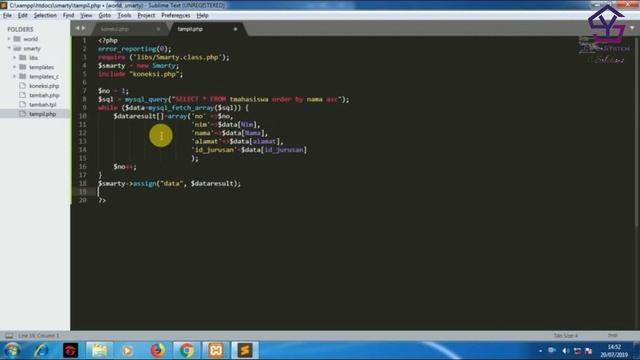Open the File menu
This screenshot has height=360, width=640.
[x=7, y=16]
